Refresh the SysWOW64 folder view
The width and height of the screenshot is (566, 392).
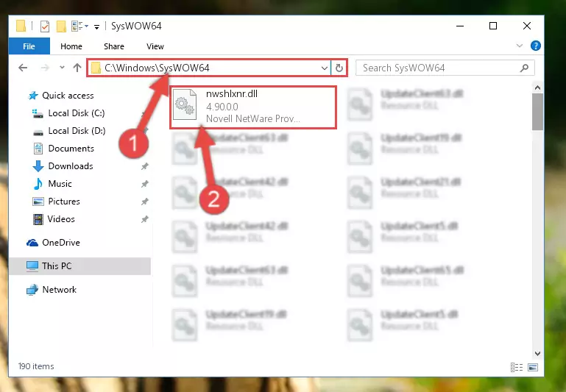click(x=339, y=68)
